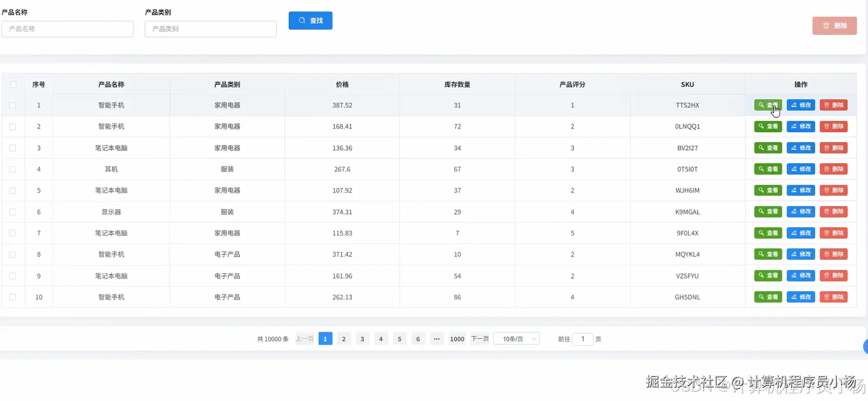View product with SKU K9MGAL

[768, 211]
